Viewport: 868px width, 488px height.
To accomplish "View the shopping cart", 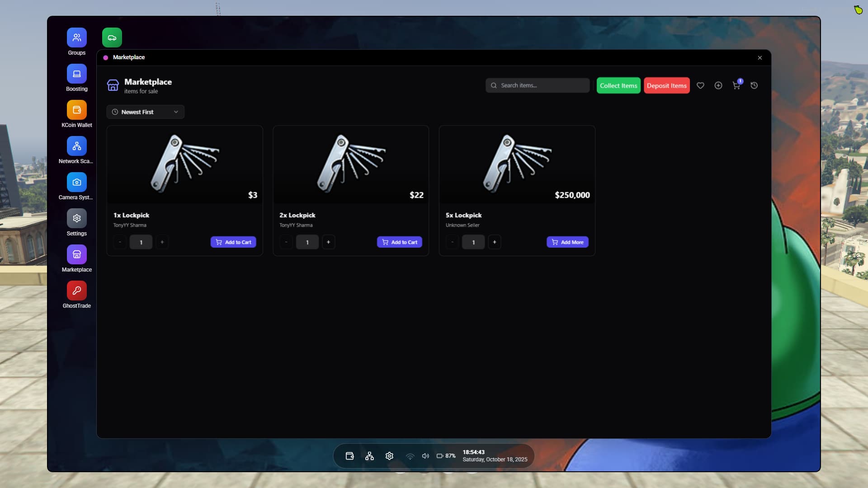I will point(736,85).
